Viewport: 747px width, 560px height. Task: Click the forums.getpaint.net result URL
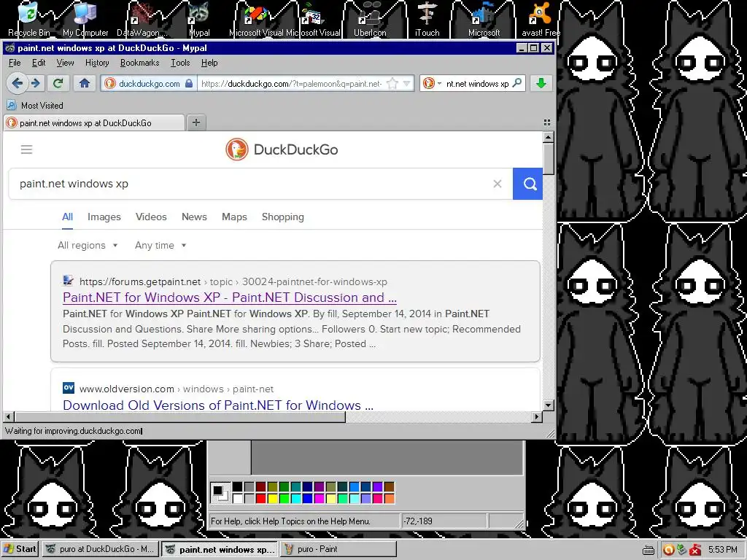click(233, 281)
